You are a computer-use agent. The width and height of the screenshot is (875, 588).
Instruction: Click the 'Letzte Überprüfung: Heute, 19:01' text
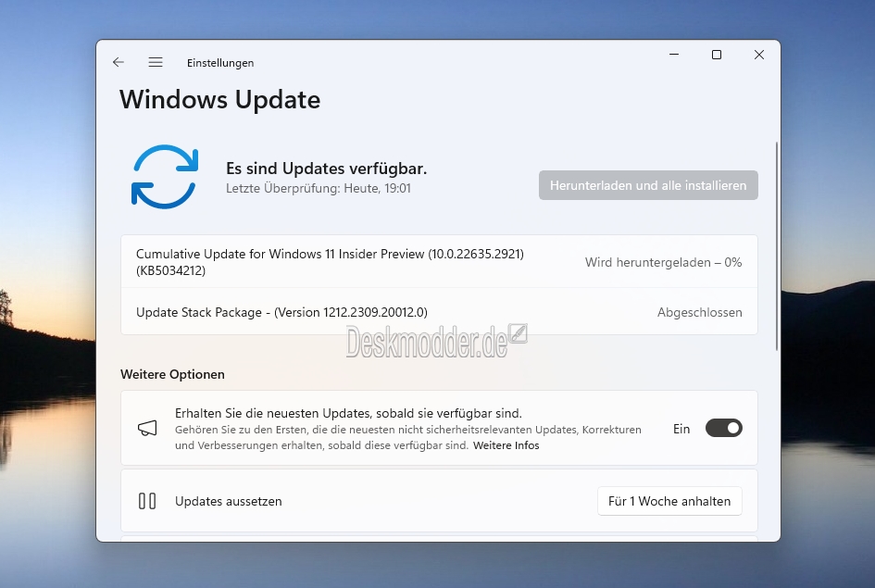click(319, 189)
